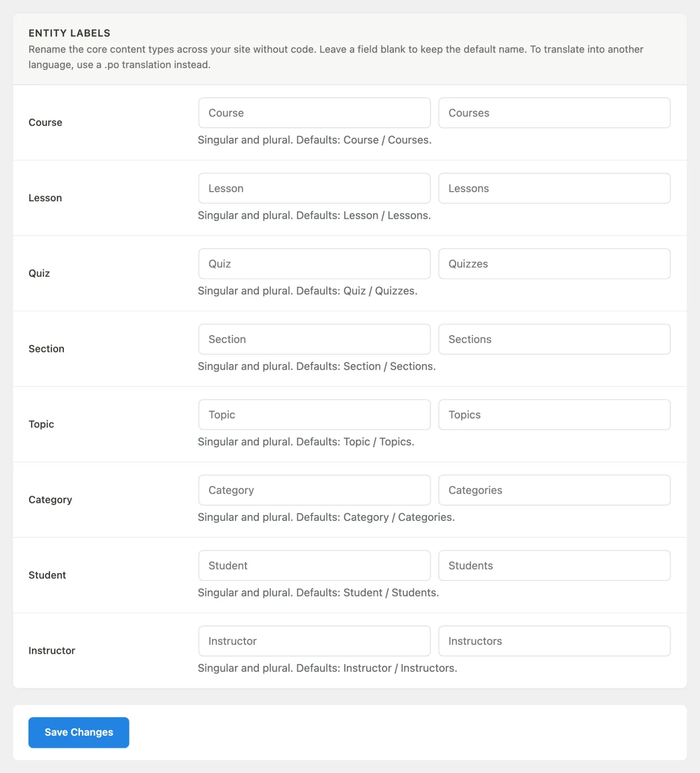Edit the Topics plural label field

click(x=554, y=415)
